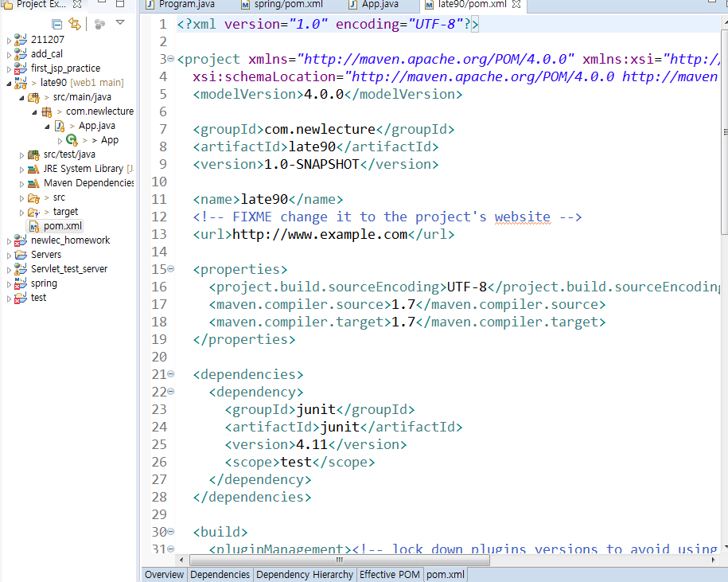Click the first_jsp_practice project icon
The height and width of the screenshot is (582, 728).
21,68
